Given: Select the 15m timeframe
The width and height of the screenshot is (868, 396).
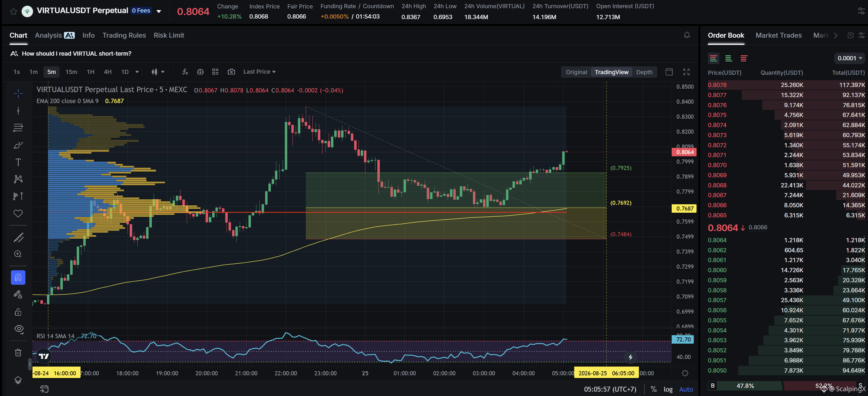Looking at the screenshot, I should 71,72.
